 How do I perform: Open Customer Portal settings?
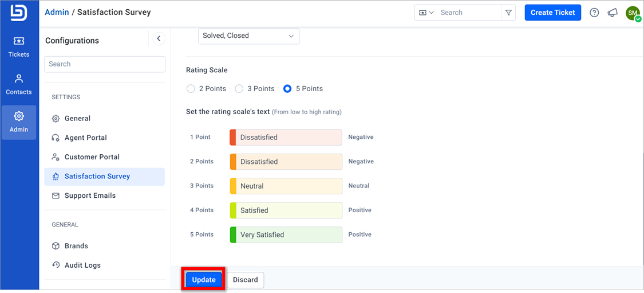(x=92, y=157)
